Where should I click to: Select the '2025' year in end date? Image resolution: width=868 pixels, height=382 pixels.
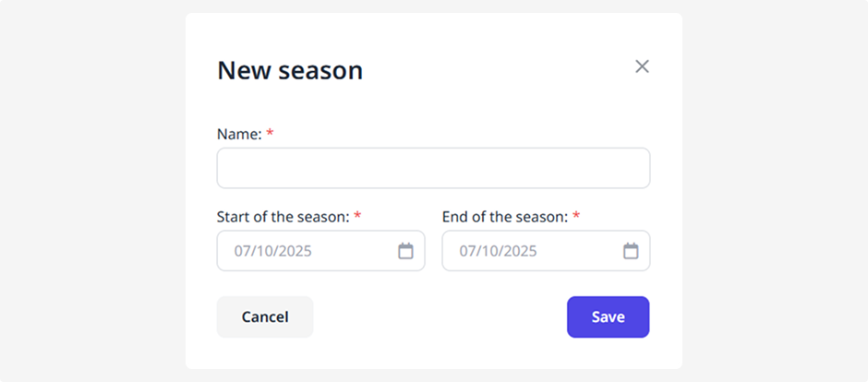(520, 251)
